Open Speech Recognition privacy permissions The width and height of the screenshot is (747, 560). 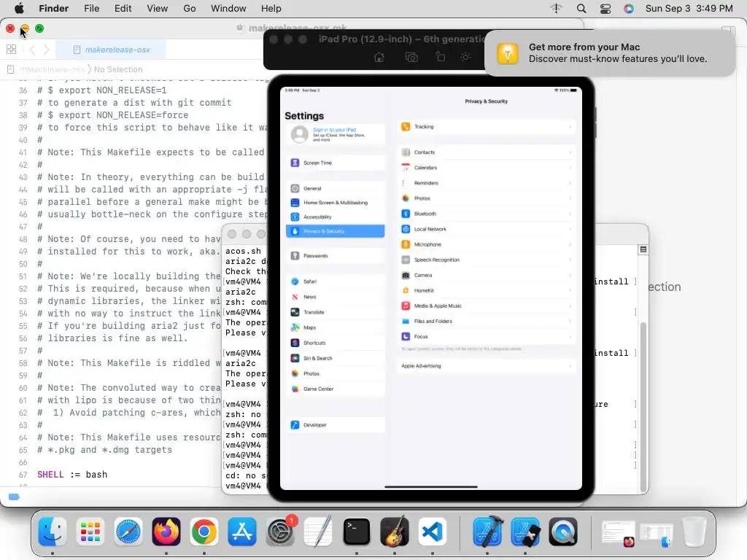487,260
